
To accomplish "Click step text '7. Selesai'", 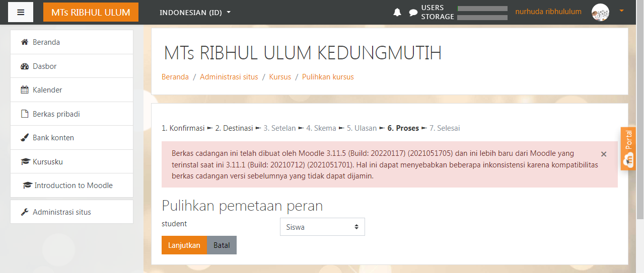I will click(x=445, y=128).
